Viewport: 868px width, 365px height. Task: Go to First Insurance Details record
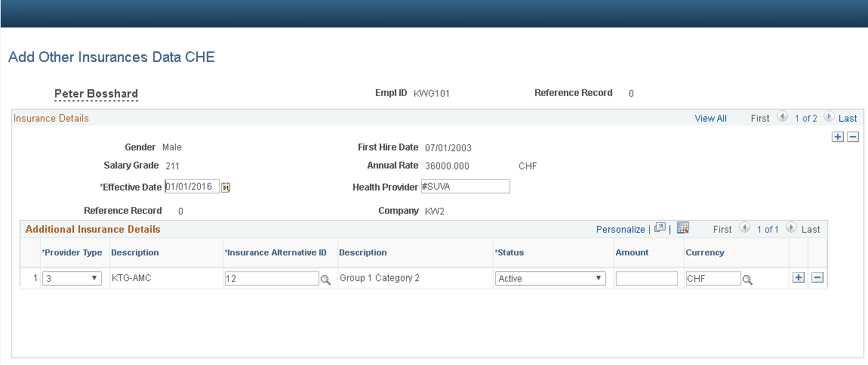[760, 119]
